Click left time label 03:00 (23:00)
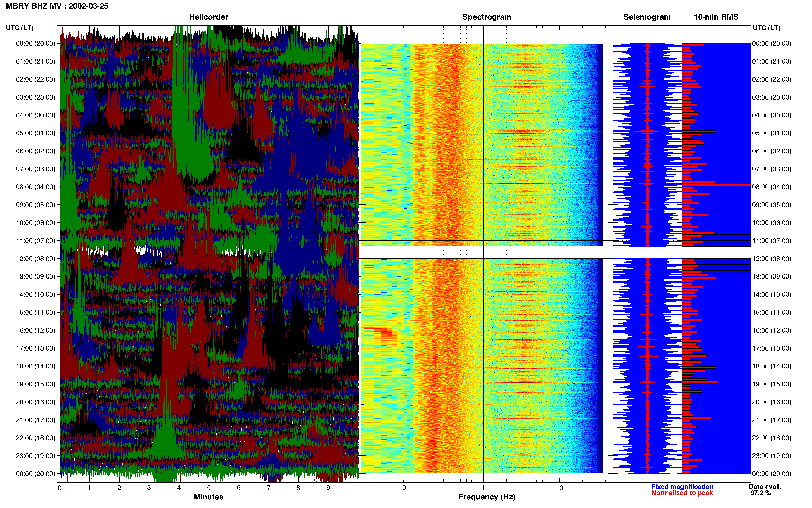 point(36,97)
